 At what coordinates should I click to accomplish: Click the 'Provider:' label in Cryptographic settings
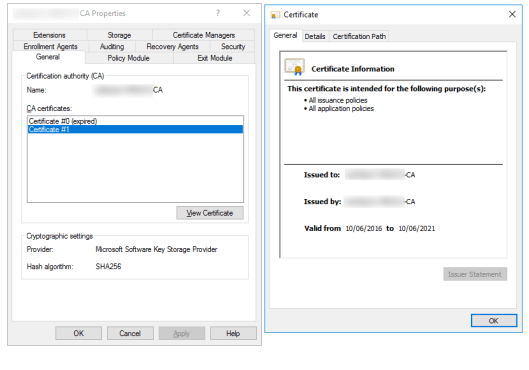point(40,249)
